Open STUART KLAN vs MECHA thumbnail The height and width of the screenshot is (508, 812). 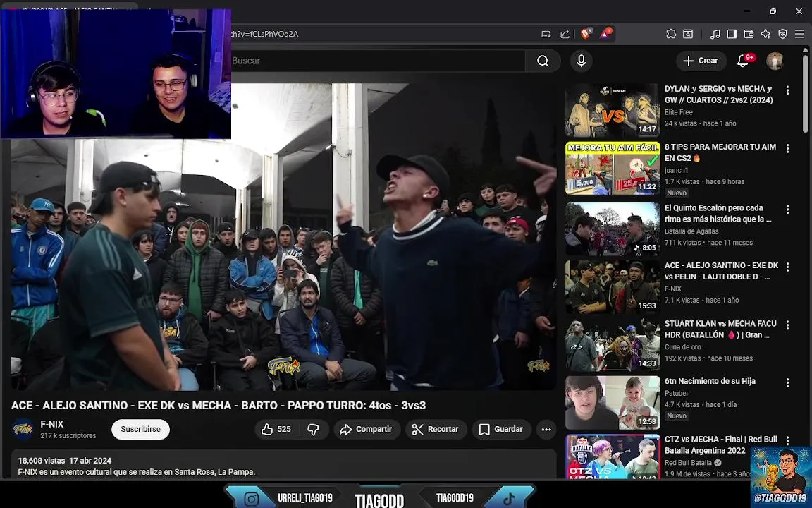(613, 345)
